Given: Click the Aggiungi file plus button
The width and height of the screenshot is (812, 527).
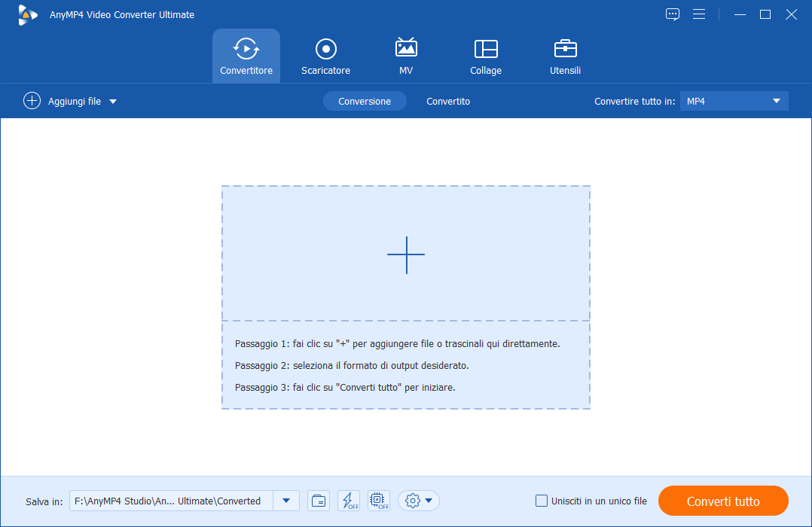Looking at the screenshot, I should click(32, 101).
